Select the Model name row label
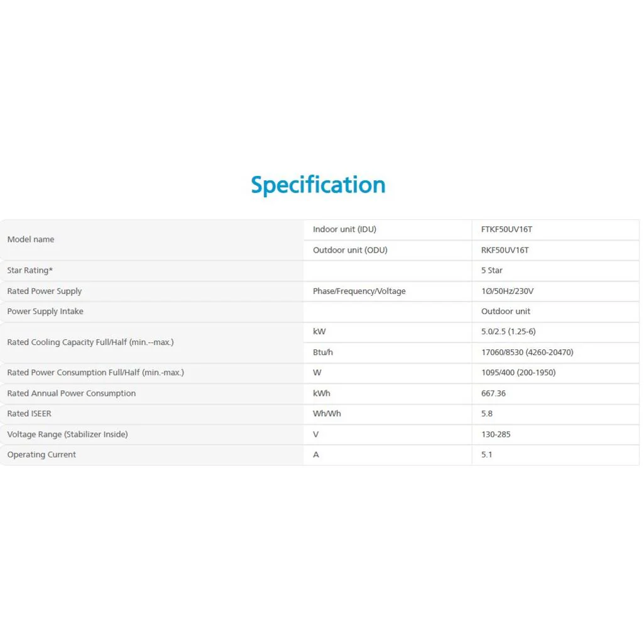Screen dimensions: 644x644 tap(31, 239)
